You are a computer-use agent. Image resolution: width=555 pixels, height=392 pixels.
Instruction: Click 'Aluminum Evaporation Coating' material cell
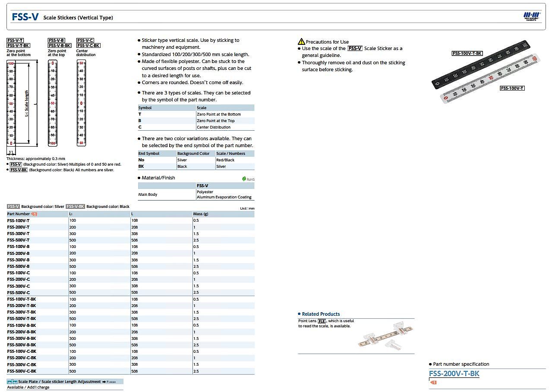click(x=224, y=197)
